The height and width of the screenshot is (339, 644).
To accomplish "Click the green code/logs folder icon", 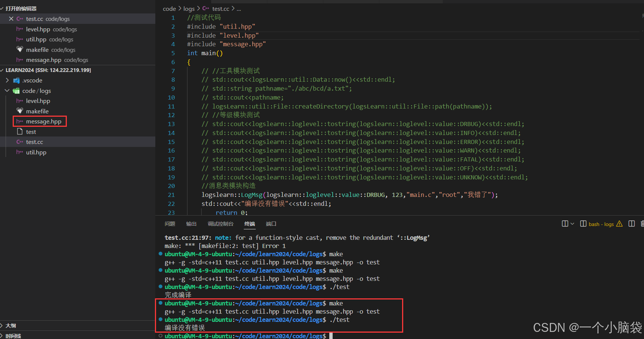I will 16,91.
